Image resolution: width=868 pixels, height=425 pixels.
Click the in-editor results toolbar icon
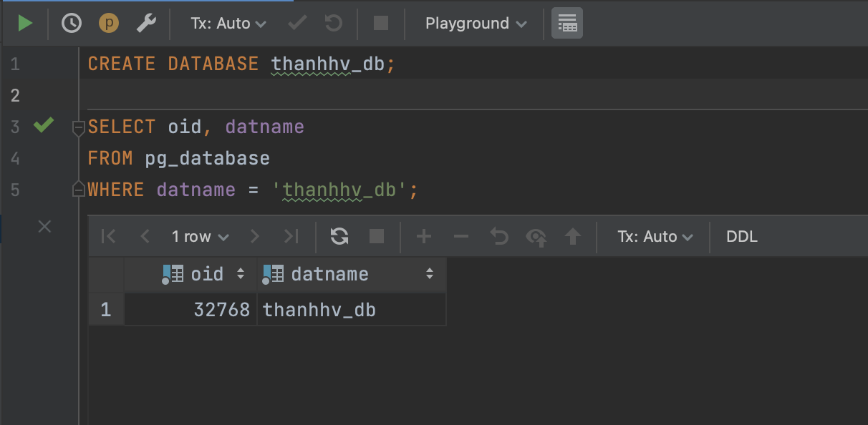[x=566, y=22]
